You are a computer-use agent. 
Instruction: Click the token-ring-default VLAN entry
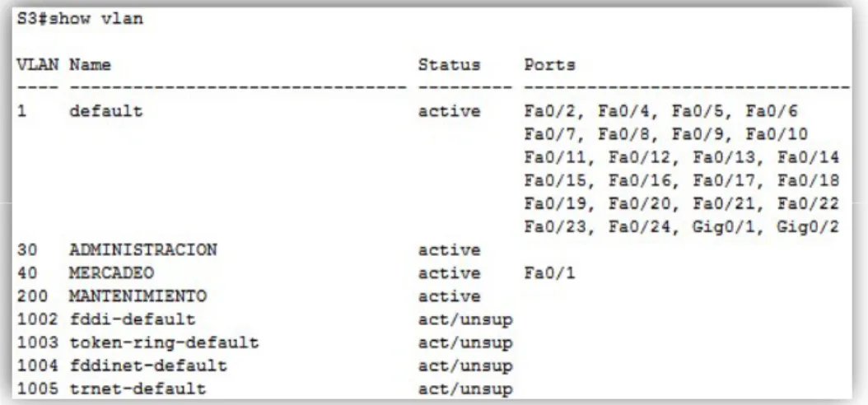click(x=164, y=343)
